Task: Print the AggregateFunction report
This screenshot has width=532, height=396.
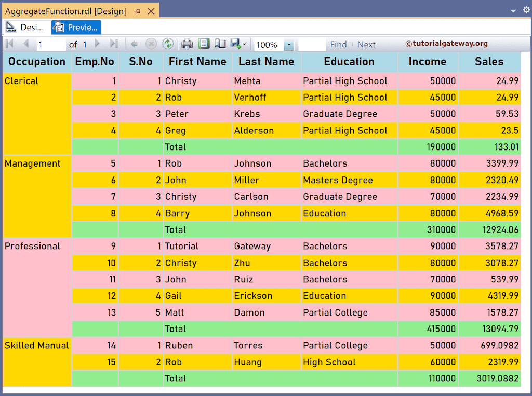Action: pyautogui.click(x=185, y=44)
